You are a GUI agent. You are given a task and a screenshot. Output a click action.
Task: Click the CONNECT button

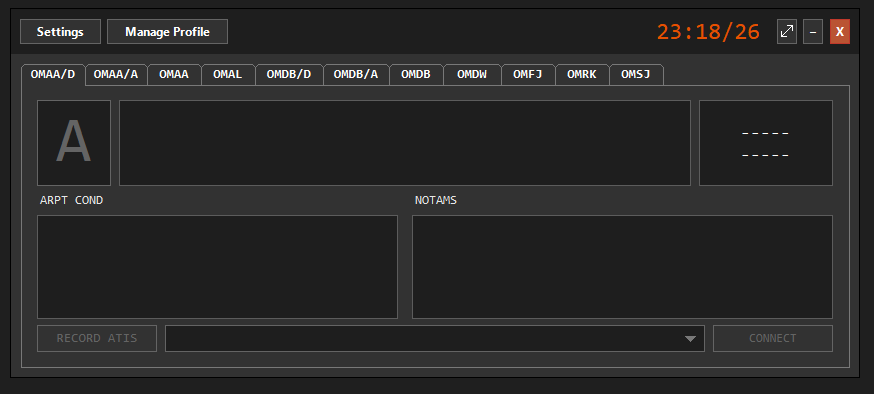coord(773,338)
